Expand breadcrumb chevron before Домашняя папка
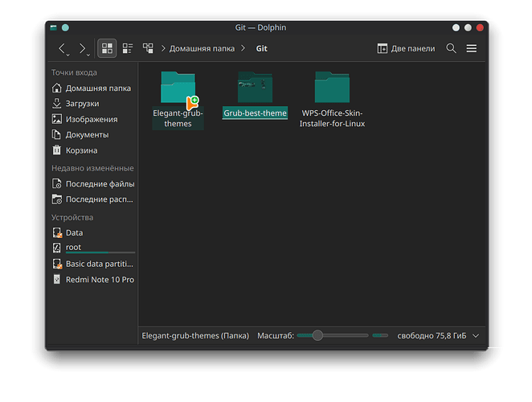Image resolution: width=532 pixels, height=402 pixels. pos(163,48)
